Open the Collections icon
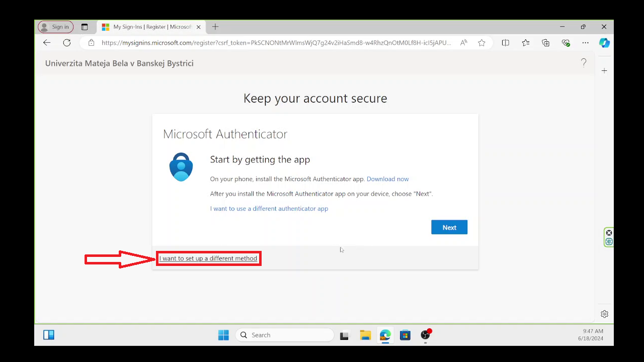 tap(545, 43)
